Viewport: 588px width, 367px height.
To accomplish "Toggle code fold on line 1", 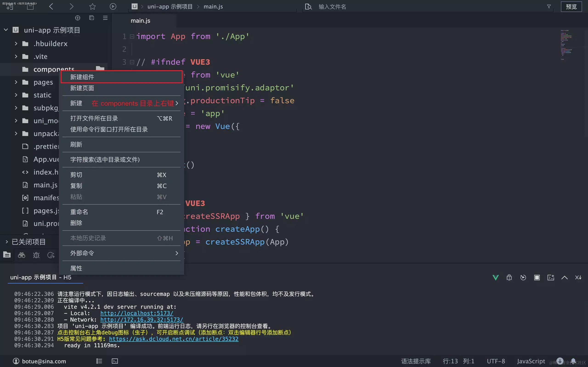I will click(132, 36).
